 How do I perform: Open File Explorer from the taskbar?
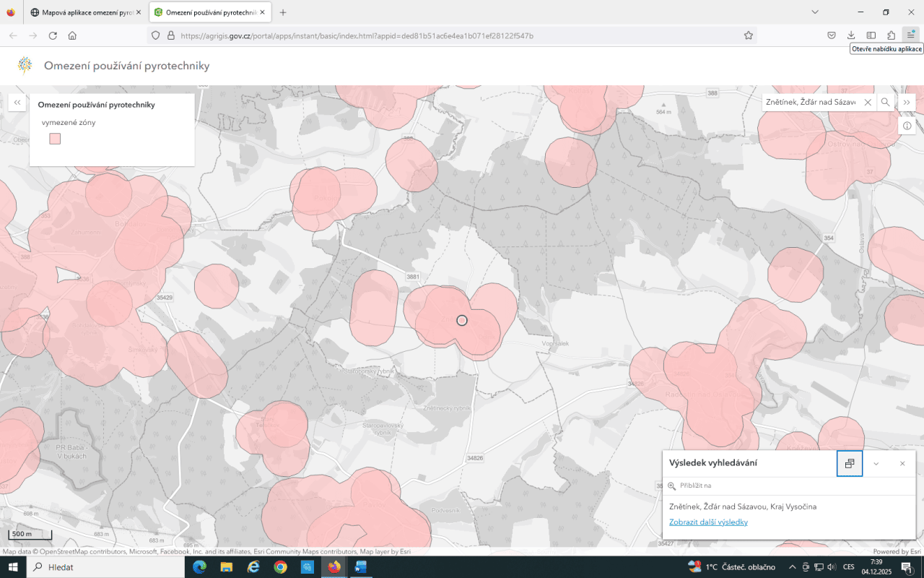[226, 567]
